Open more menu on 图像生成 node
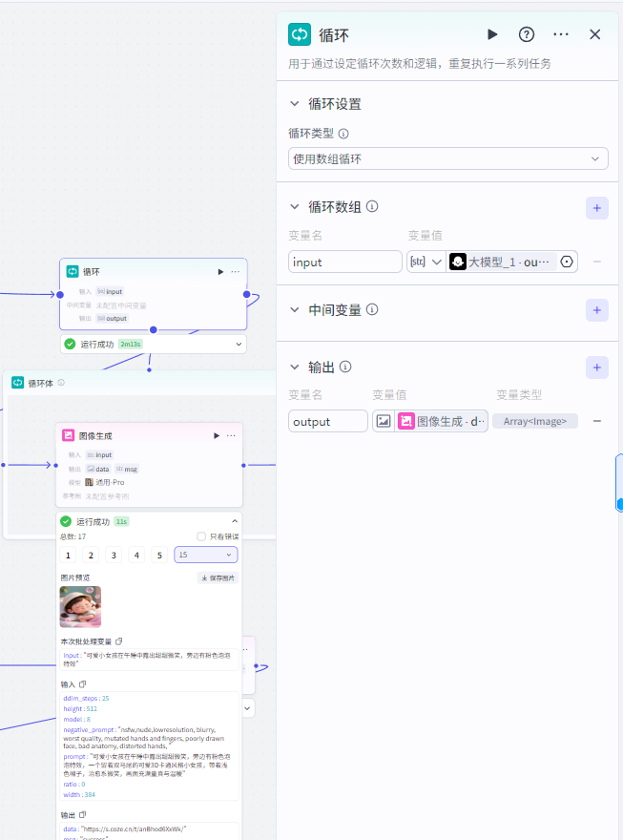The width and height of the screenshot is (623, 840). (231, 435)
